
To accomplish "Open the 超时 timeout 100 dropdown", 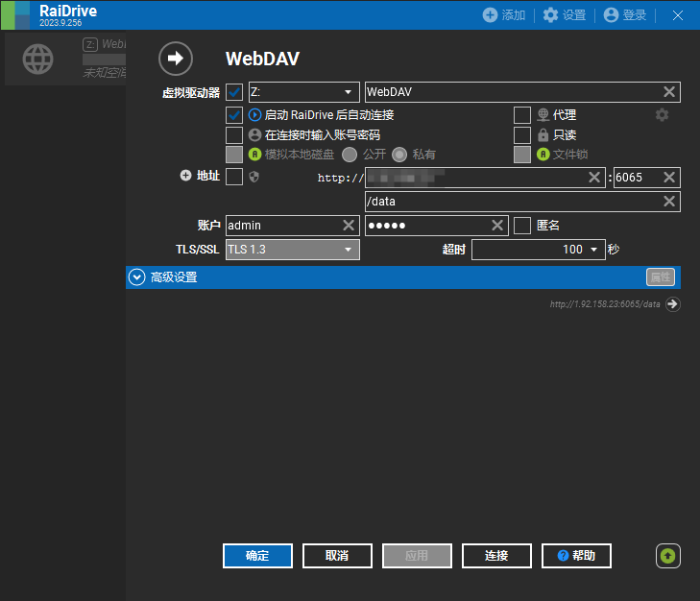I will tap(539, 250).
